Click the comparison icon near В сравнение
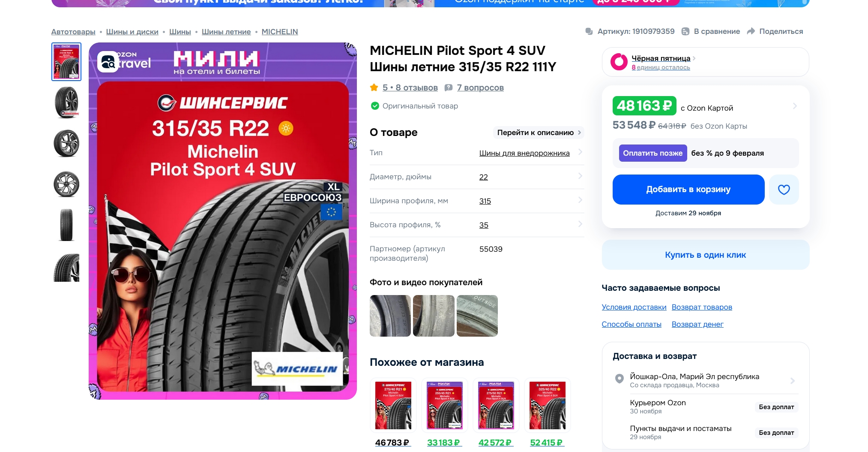Viewport: 868px width, 452px height. [685, 31]
